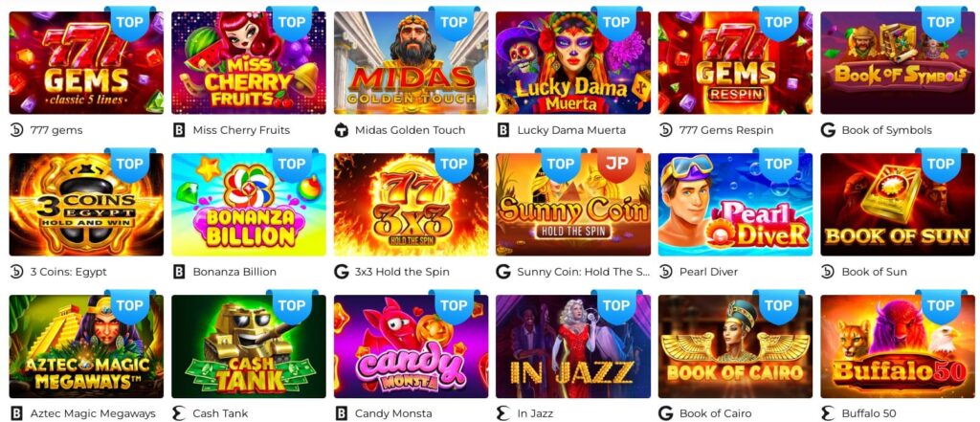
Task: Click the JP badge on Sunny Coin
Action: tap(616, 164)
